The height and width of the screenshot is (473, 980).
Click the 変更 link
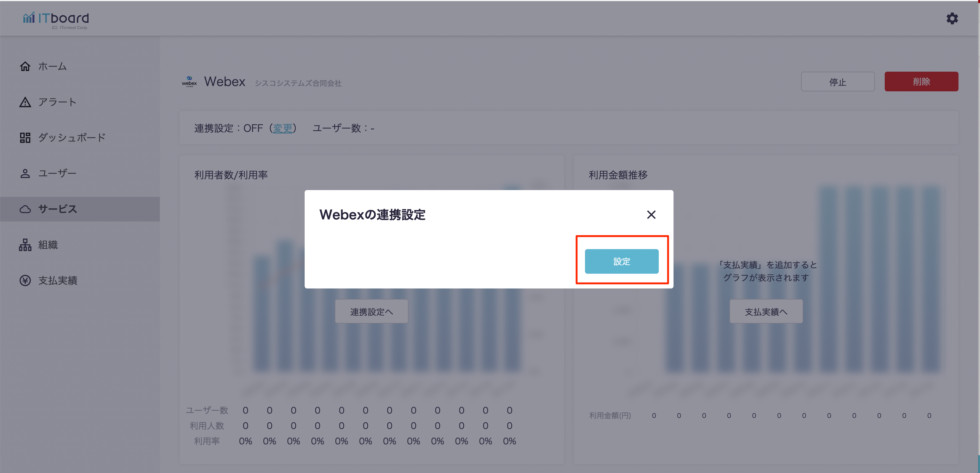(283, 128)
